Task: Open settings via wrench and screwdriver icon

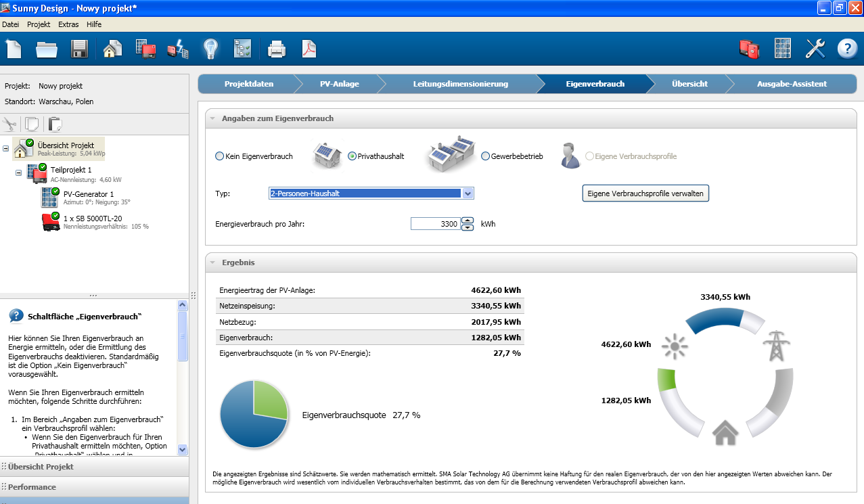Action: [815, 49]
